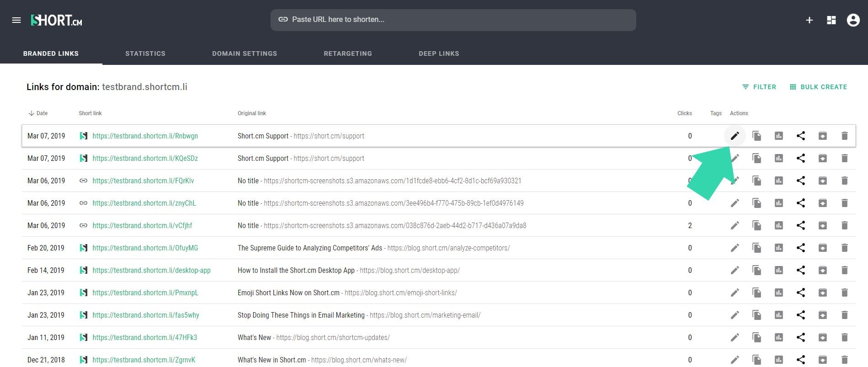
Task: Open statistics for the KQeSDz link
Action: point(779,158)
